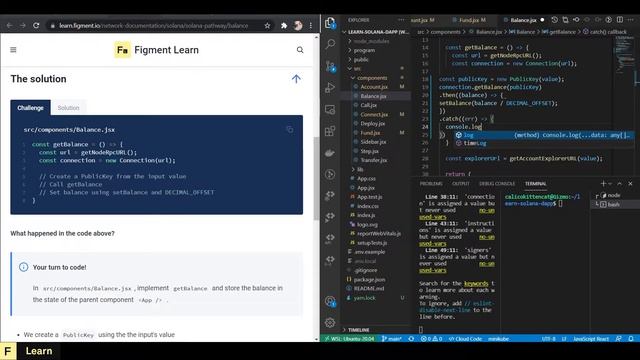Click the split editor icon

tap(620, 20)
